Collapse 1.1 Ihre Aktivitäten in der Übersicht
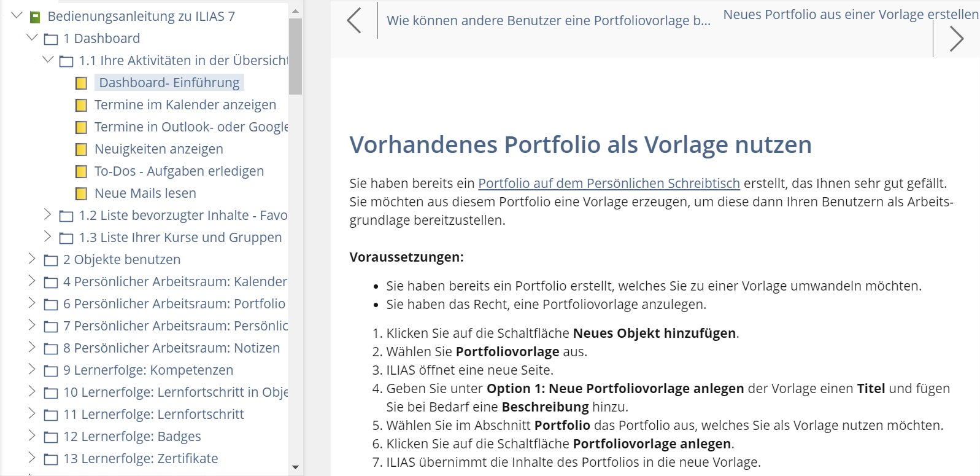Screen dimensions: 980x476 pyautogui.click(x=48, y=60)
